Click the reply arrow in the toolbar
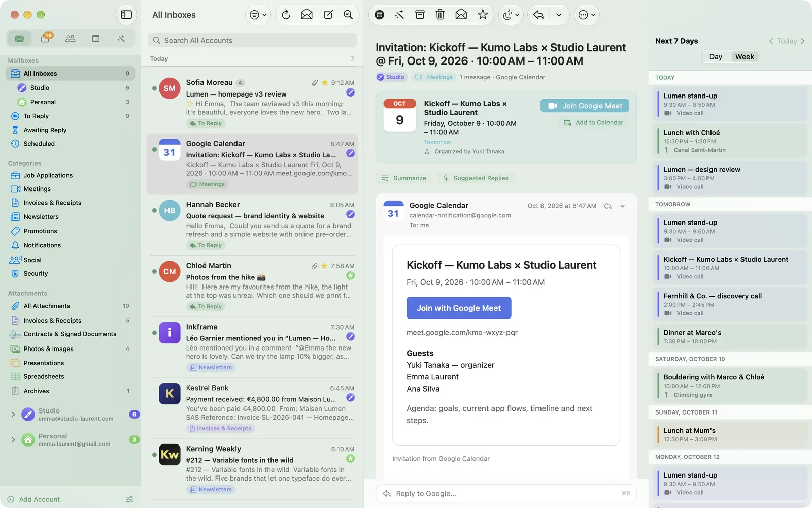The image size is (812, 508). tap(538, 15)
